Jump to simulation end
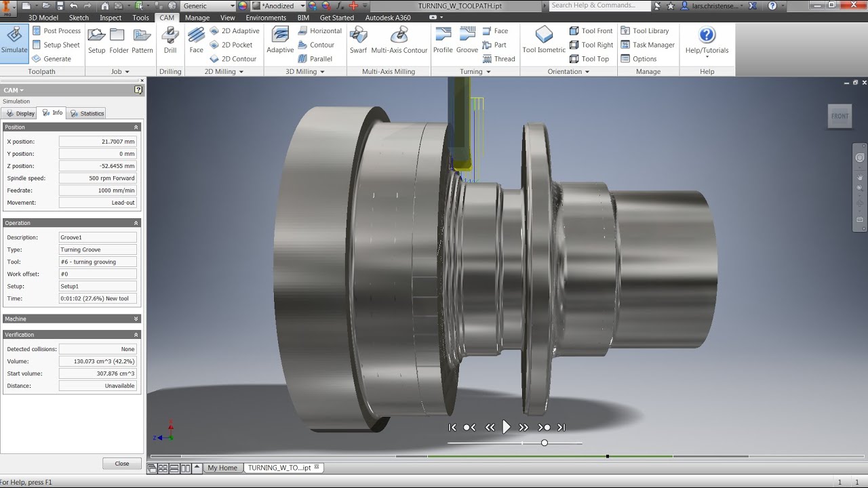The width and height of the screenshot is (868, 488). click(x=561, y=427)
